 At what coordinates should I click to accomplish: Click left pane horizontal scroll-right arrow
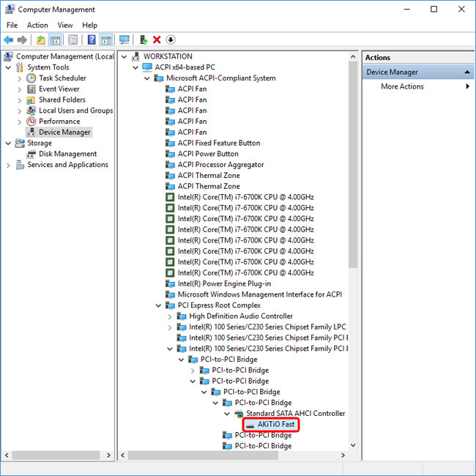(x=108, y=455)
